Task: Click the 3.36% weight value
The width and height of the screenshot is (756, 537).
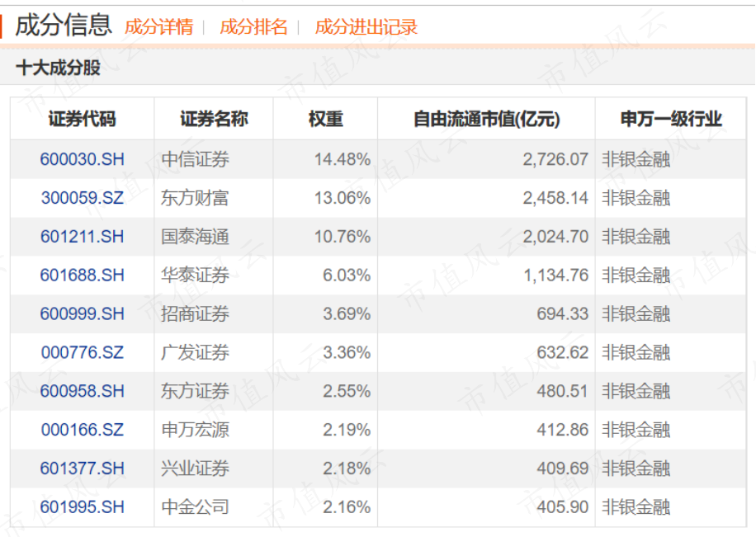Action: 347,352
